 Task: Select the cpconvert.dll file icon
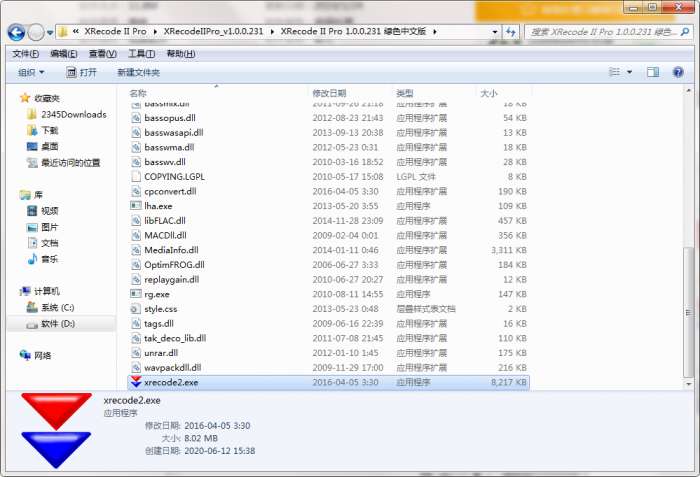point(136,191)
